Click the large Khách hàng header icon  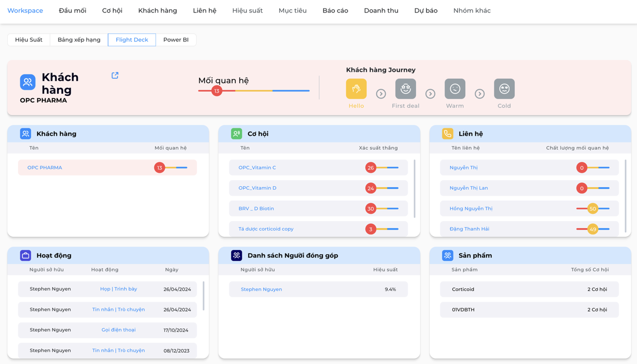click(28, 82)
